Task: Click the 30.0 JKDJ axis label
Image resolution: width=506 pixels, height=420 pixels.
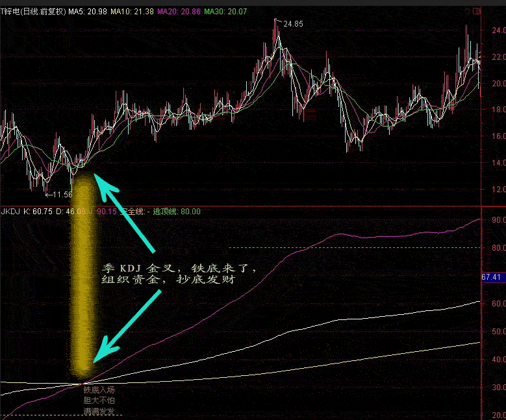Action: pos(499,388)
